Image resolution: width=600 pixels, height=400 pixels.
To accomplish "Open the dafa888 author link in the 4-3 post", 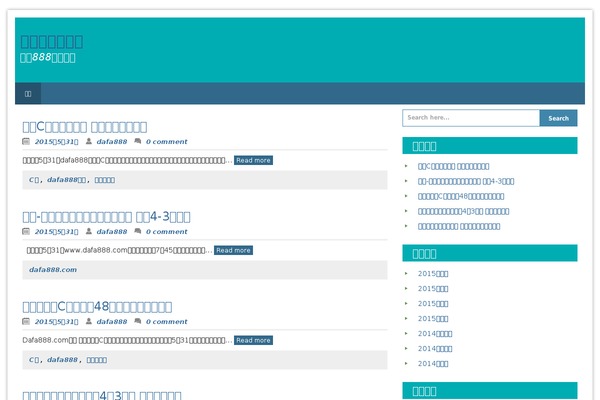I will (x=112, y=232).
